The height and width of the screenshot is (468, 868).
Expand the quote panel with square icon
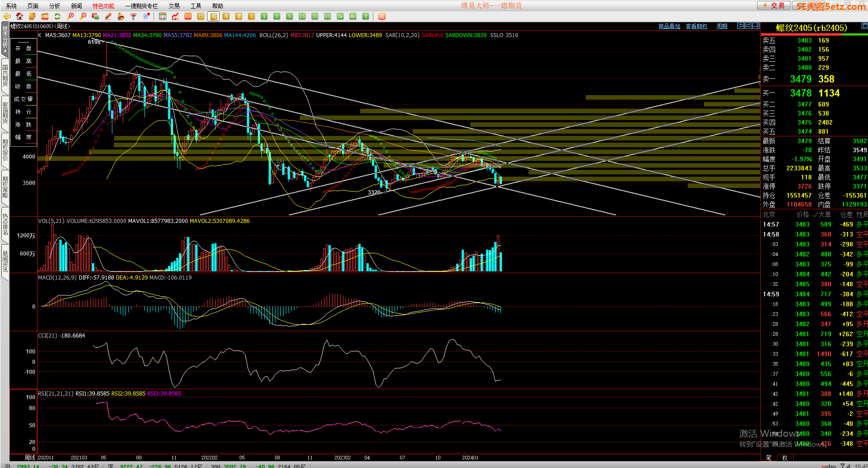click(x=864, y=26)
